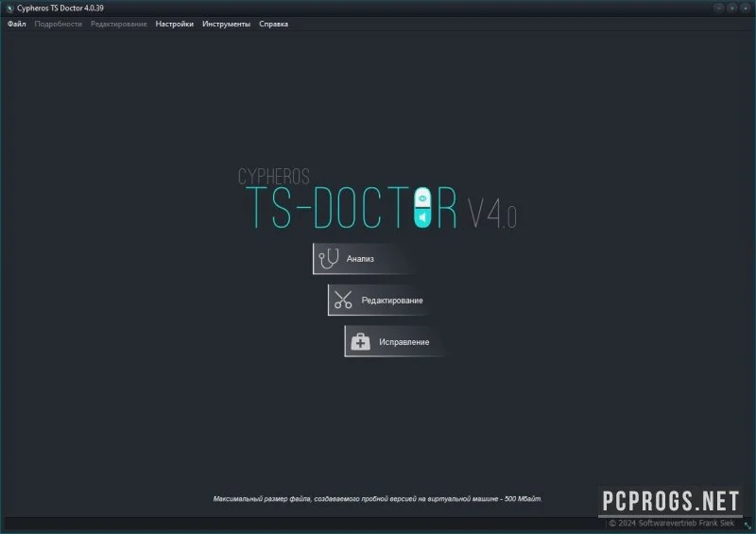Open the Подробности menu
This screenshot has height=534, width=756.
(59, 25)
